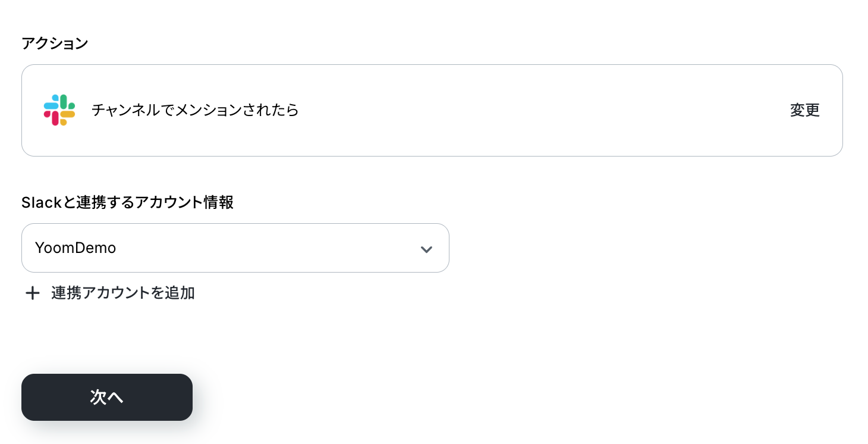Click the word Slack in the account label
868x444 pixels.
pyautogui.click(x=42, y=202)
